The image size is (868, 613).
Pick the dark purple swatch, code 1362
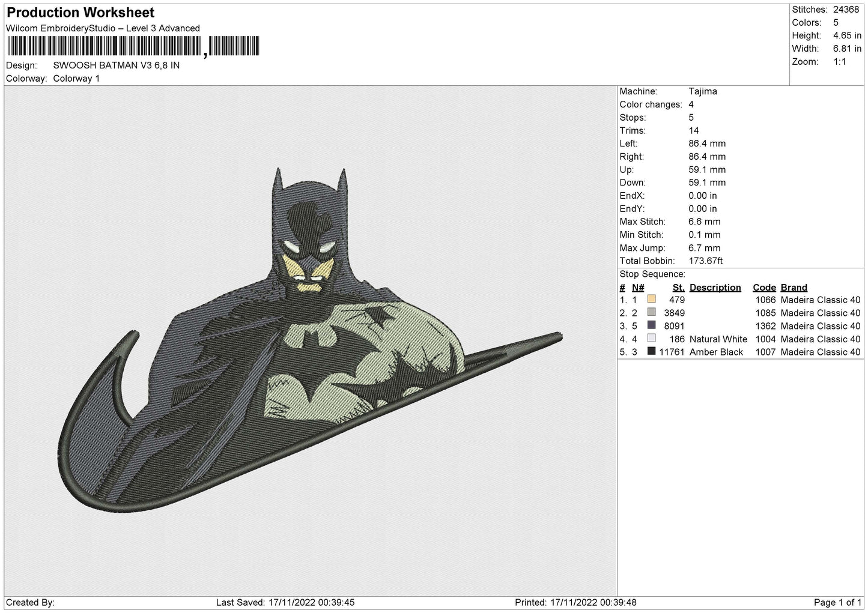[651, 326]
